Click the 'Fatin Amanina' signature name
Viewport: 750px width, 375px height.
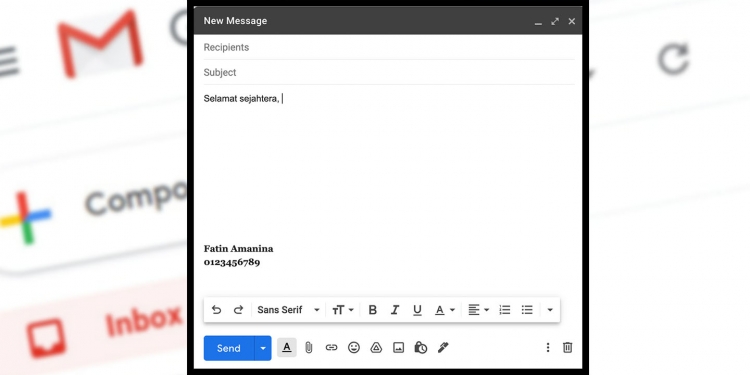click(238, 249)
